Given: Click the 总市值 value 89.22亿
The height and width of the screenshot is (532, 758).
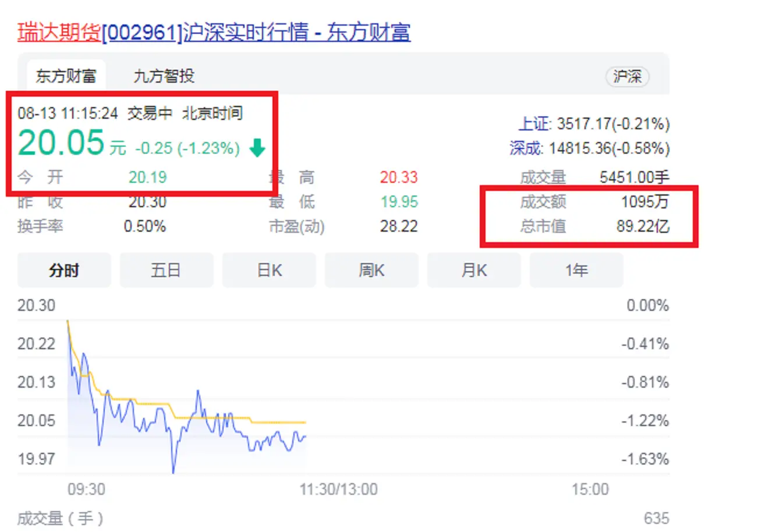Looking at the screenshot, I should [x=643, y=226].
